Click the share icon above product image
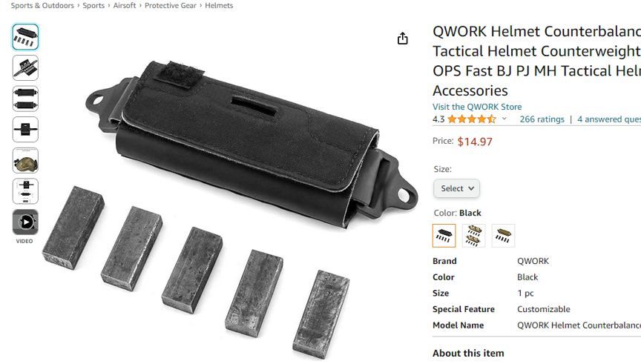Viewport: 641px width, 364px height. click(403, 39)
